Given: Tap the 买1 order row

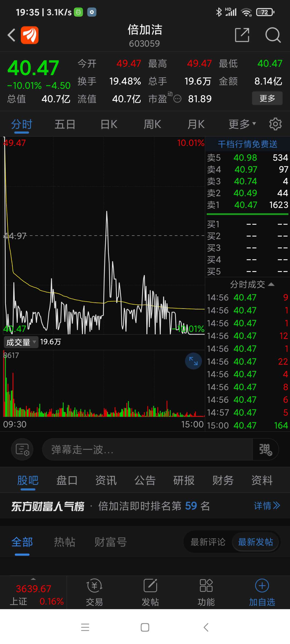Looking at the screenshot, I should [x=247, y=224].
